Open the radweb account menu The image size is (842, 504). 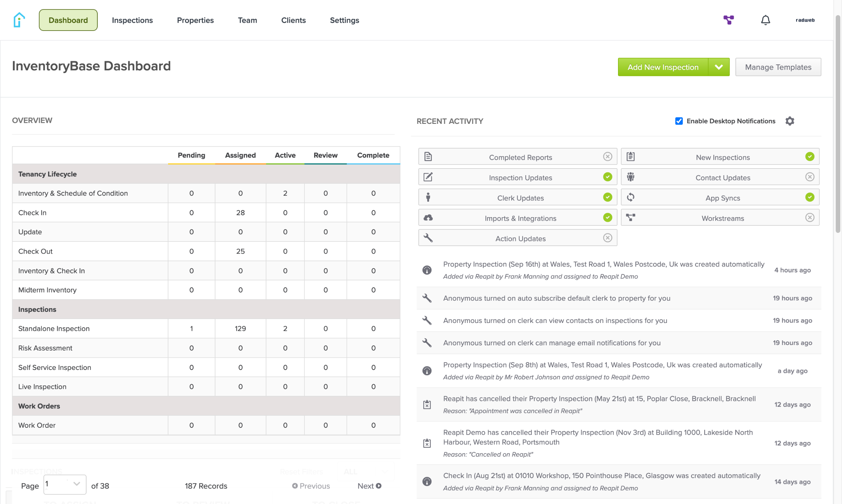pos(805,20)
